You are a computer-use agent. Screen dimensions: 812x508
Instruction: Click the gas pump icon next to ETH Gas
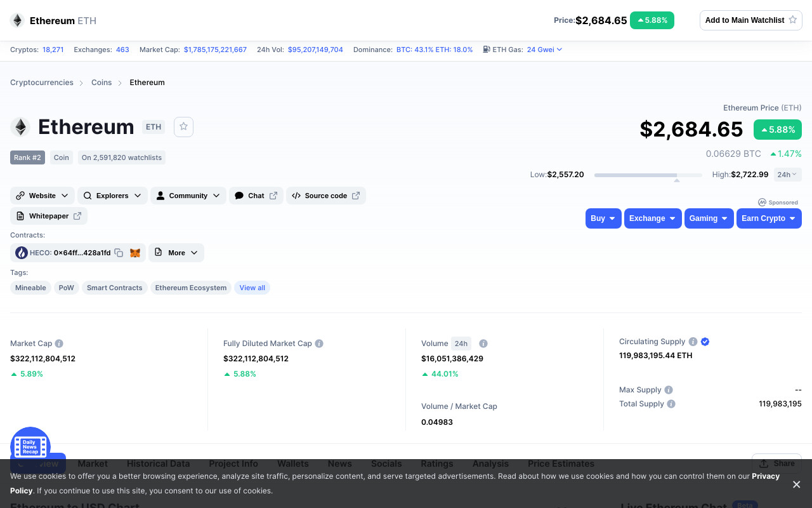click(486, 50)
